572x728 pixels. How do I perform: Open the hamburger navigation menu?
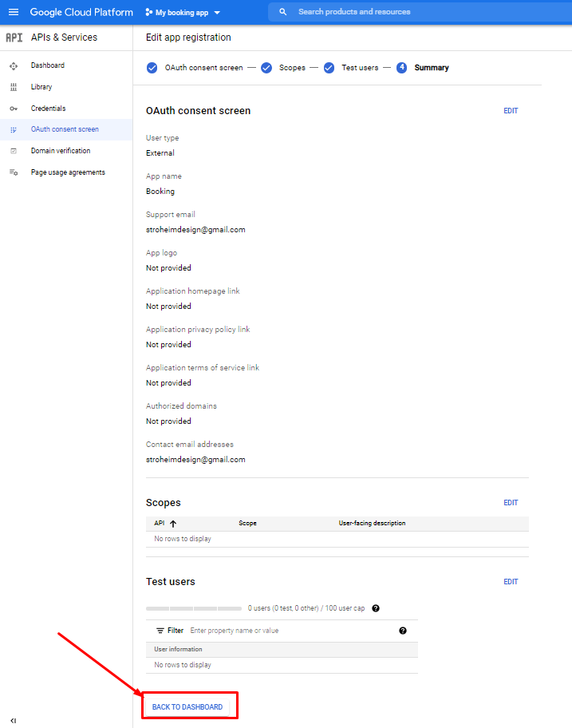(x=14, y=12)
